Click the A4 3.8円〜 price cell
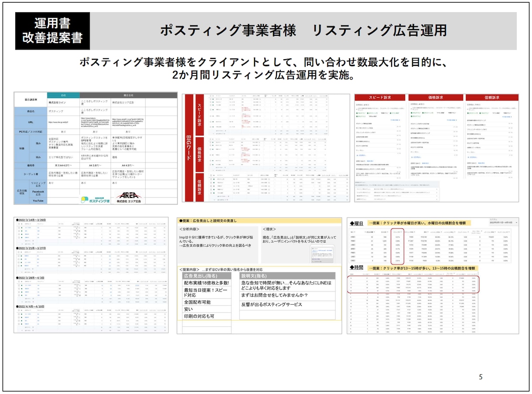The image size is (532, 394). pos(95,166)
